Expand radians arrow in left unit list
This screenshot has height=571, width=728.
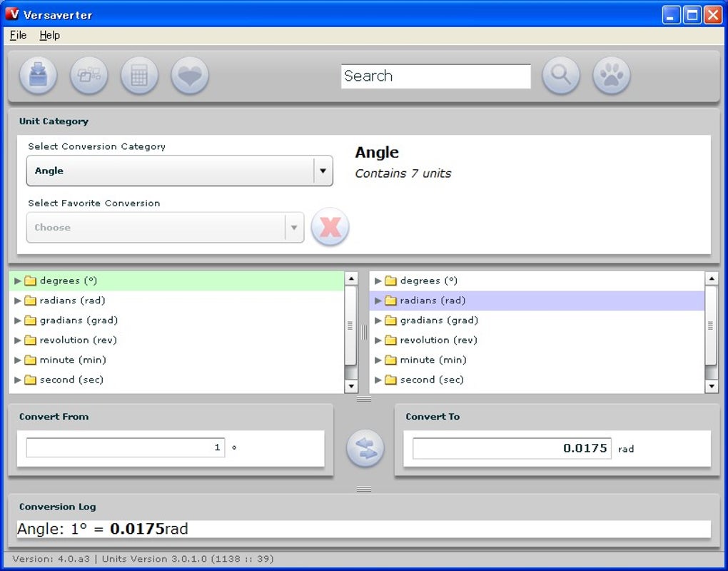(x=17, y=300)
